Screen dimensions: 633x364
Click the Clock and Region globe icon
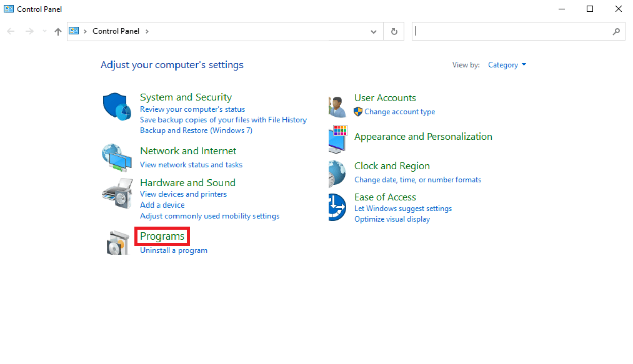coord(337,174)
